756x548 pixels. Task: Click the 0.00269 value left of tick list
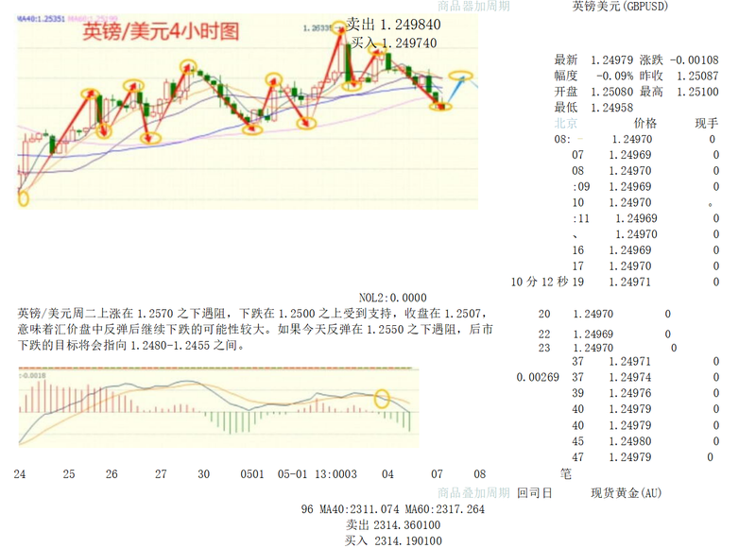click(x=538, y=377)
